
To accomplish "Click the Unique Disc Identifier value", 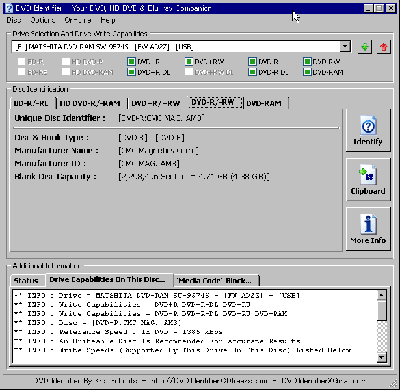I will pyautogui.click(x=161, y=118).
